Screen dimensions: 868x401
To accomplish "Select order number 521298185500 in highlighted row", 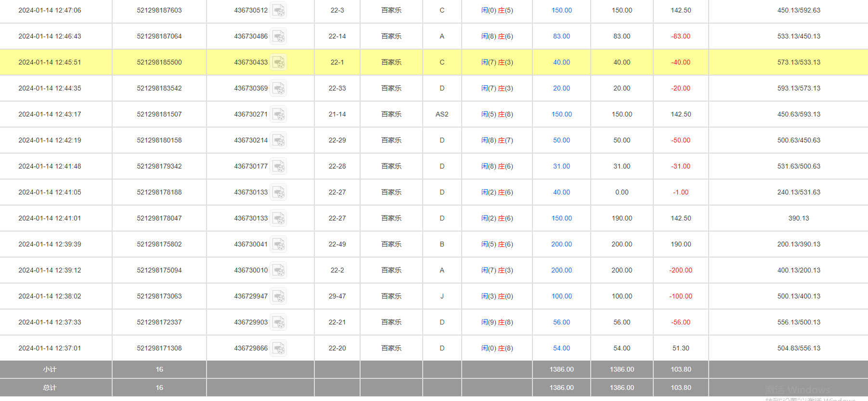I will pyautogui.click(x=159, y=63).
